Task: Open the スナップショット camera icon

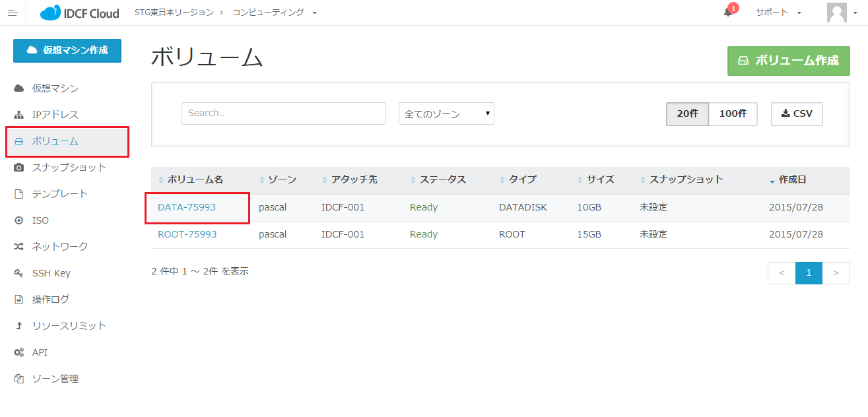Action: 19,168
